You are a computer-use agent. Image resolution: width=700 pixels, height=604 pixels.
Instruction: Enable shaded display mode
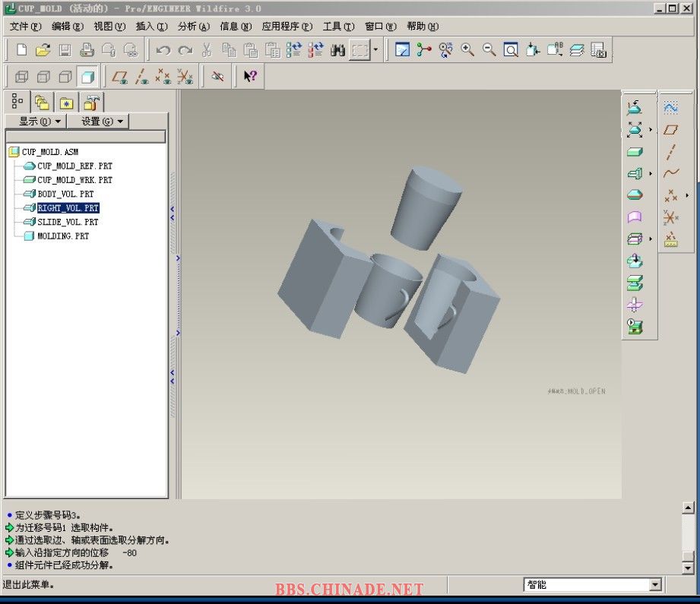pos(87,77)
